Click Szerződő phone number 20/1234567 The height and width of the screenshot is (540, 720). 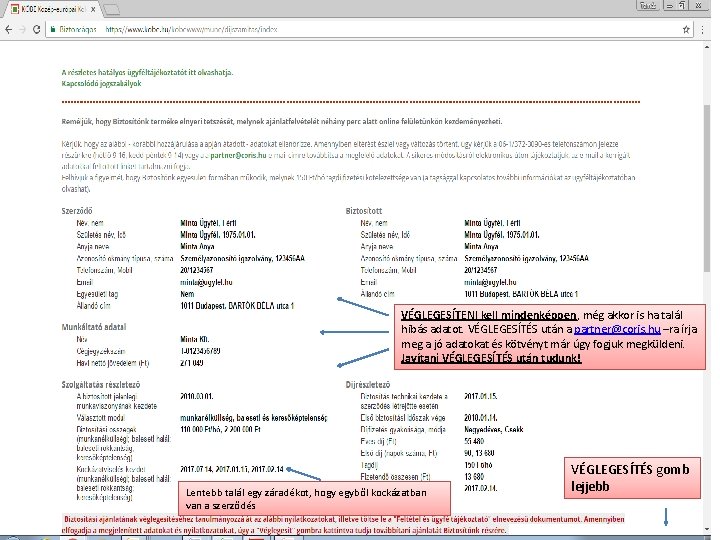click(x=197, y=270)
